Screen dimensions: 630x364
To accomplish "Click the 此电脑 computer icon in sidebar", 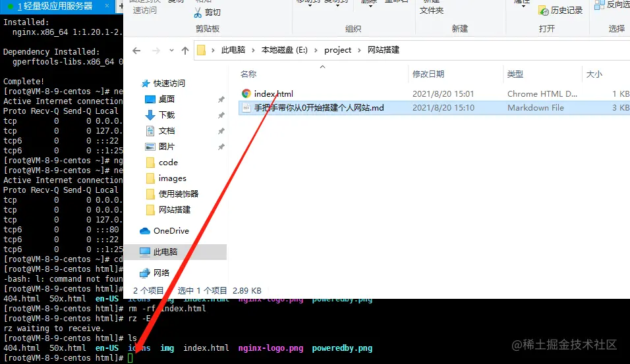I will click(144, 251).
